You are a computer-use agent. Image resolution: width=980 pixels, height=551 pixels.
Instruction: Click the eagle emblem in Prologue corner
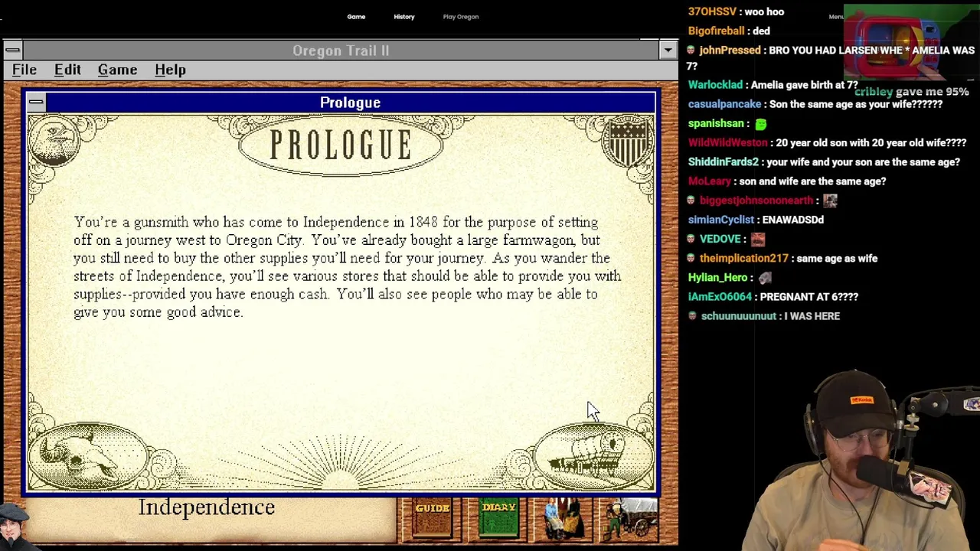coord(54,142)
